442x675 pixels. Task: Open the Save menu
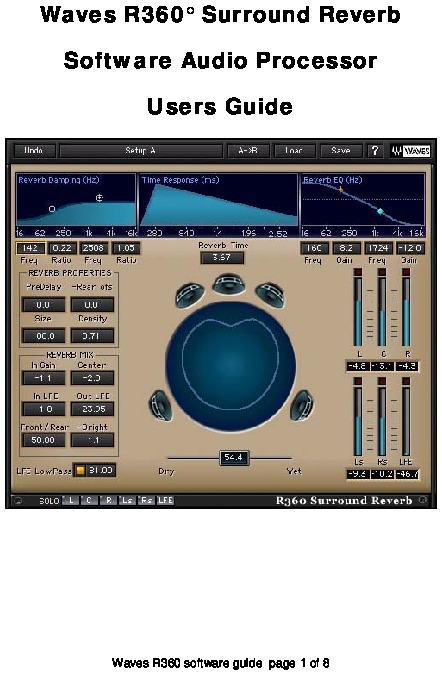point(340,151)
